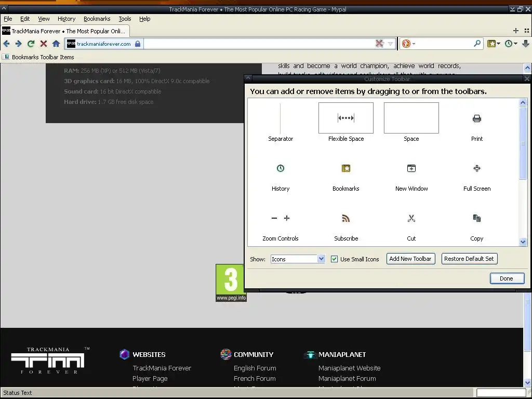Click Add New Toolbar button

pos(410,259)
